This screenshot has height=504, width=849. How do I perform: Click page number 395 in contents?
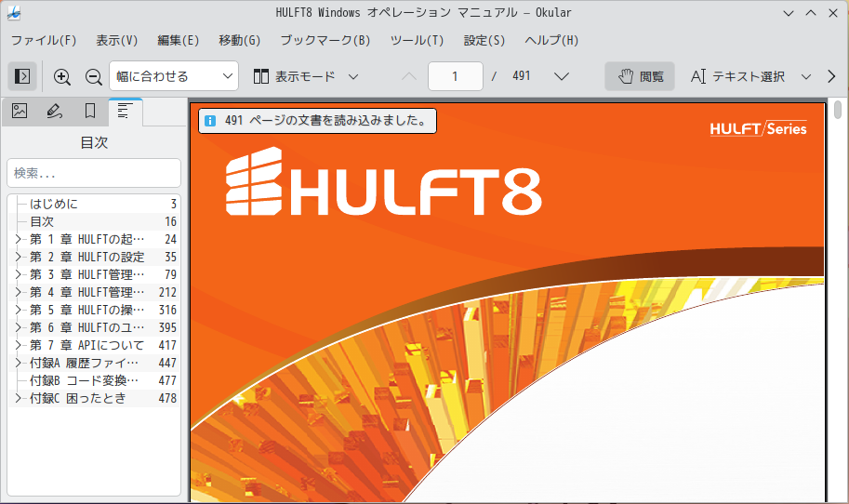click(x=167, y=327)
